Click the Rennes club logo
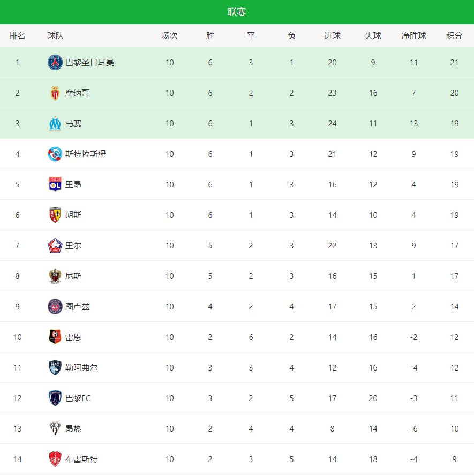 [55, 337]
